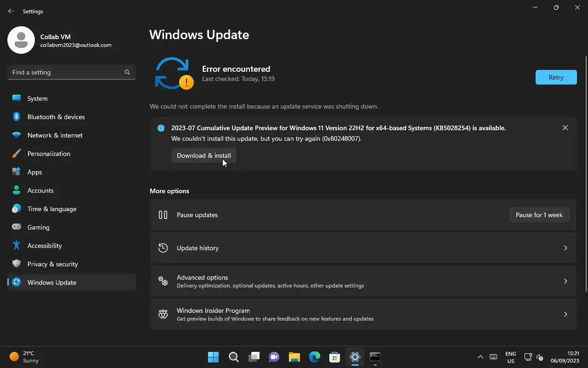588x368 pixels.
Task: Open the weather widget showing 21°C Sunny
Action: tap(25, 357)
